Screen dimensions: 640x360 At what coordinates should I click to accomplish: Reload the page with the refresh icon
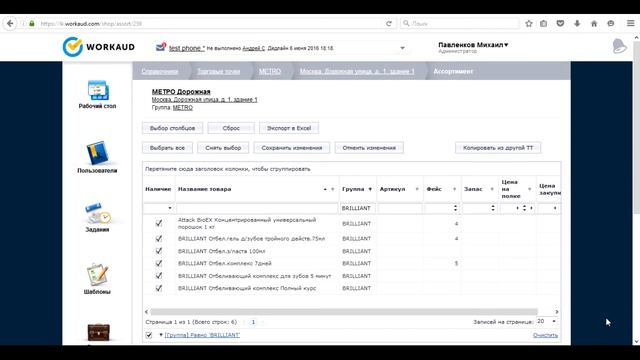click(389, 24)
